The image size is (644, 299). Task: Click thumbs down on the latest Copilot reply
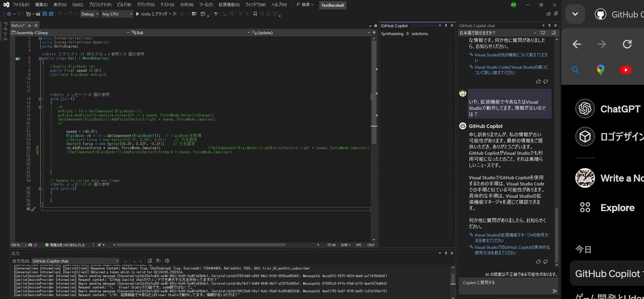point(545,261)
